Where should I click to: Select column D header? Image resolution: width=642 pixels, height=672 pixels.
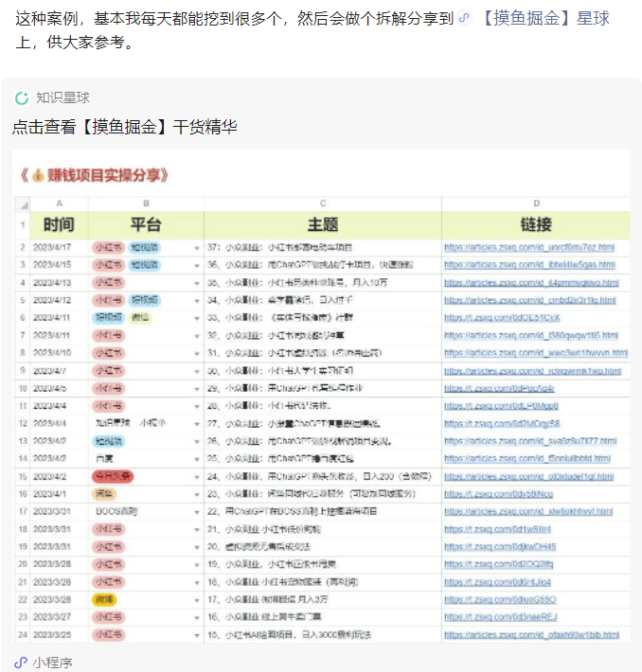[x=536, y=203]
